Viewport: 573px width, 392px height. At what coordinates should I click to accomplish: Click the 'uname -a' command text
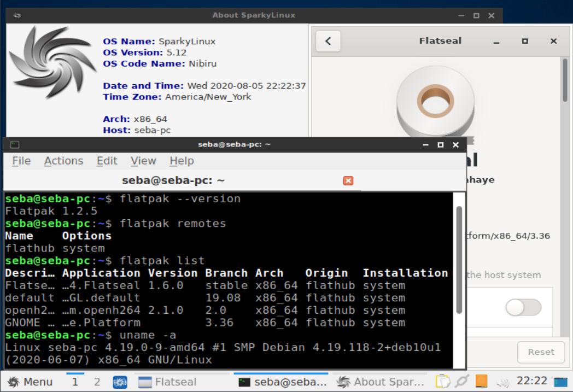point(148,335)
